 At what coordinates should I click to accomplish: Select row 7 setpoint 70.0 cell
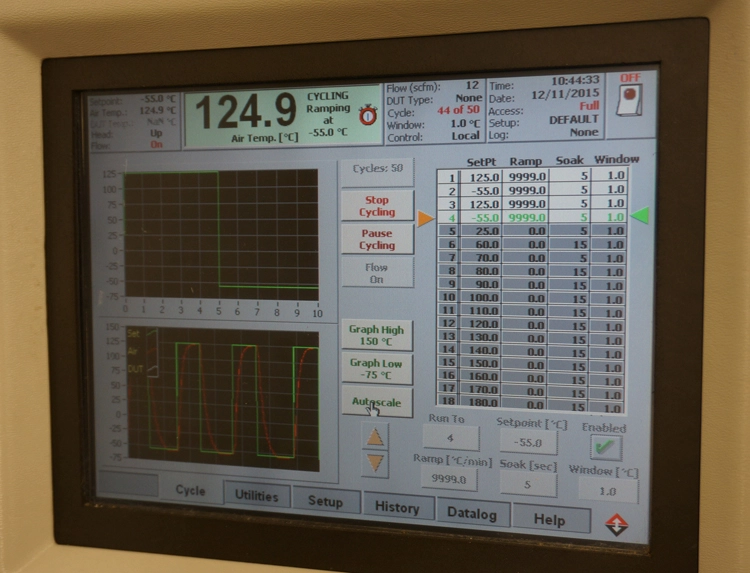tap(480, 257)
